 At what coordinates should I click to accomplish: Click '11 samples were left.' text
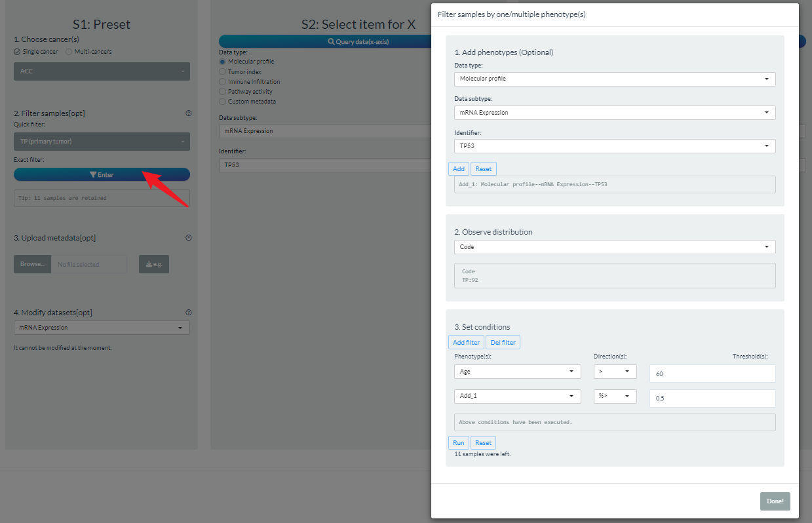point(483,454)
